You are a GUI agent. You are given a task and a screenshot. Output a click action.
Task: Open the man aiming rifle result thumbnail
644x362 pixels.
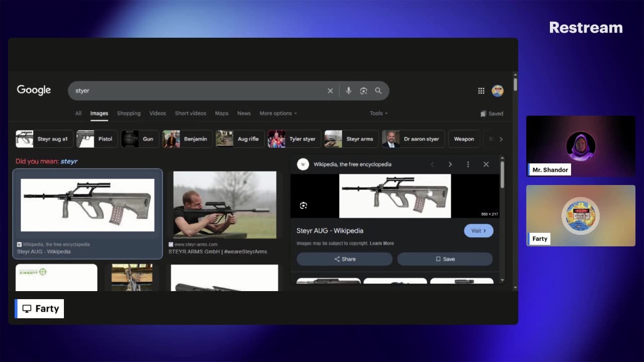(x=224, y=205)
